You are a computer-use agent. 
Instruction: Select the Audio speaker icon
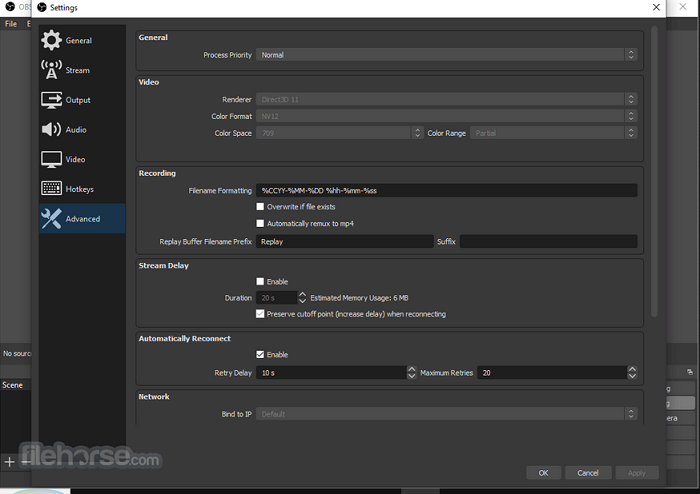(51, 130)
